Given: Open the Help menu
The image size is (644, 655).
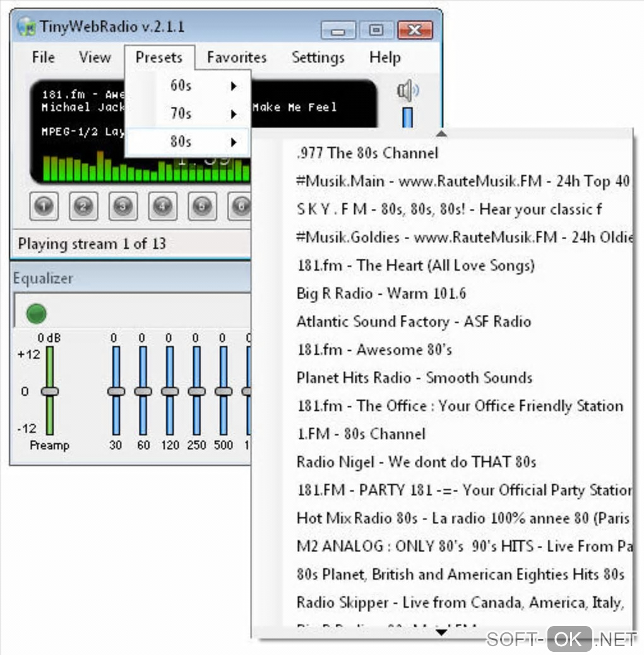Looking at the screenshot, I should pos(385,57).
